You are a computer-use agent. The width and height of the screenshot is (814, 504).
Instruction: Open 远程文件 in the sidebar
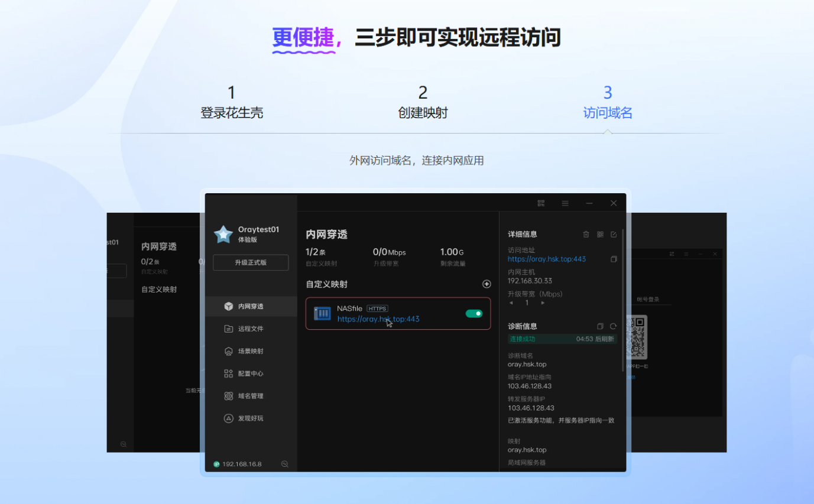[251, 329]
